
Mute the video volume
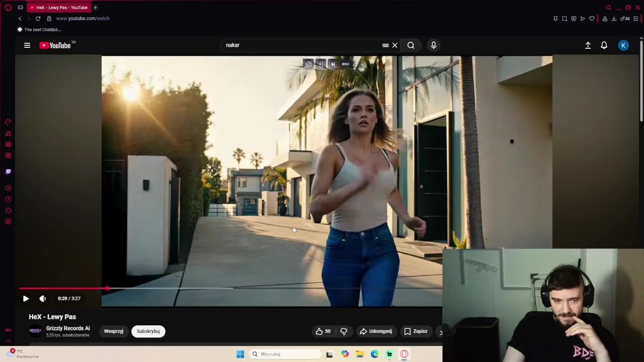pos(43,299)
